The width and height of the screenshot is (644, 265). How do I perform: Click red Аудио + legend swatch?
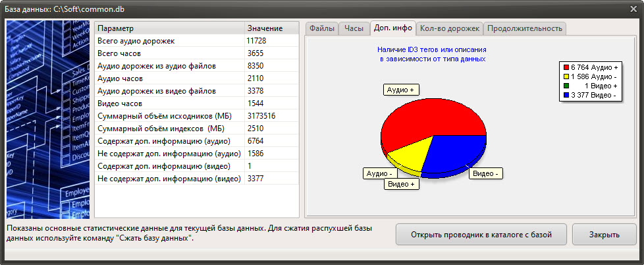click(566, 67)
